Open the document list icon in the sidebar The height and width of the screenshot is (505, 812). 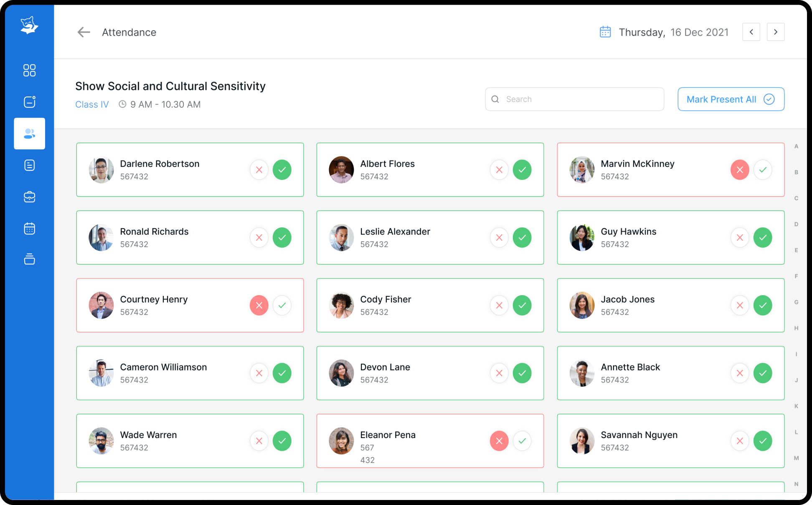29,165
